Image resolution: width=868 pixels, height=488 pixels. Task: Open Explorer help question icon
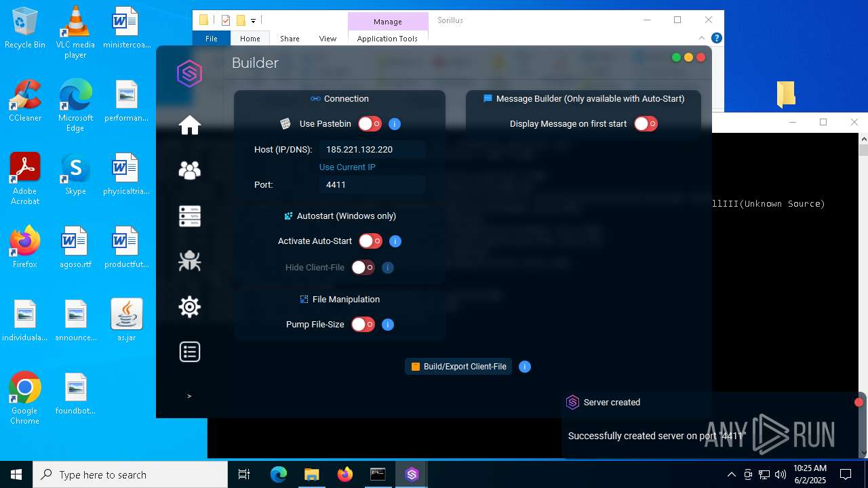pyautogui.click(x=716, y=38)
